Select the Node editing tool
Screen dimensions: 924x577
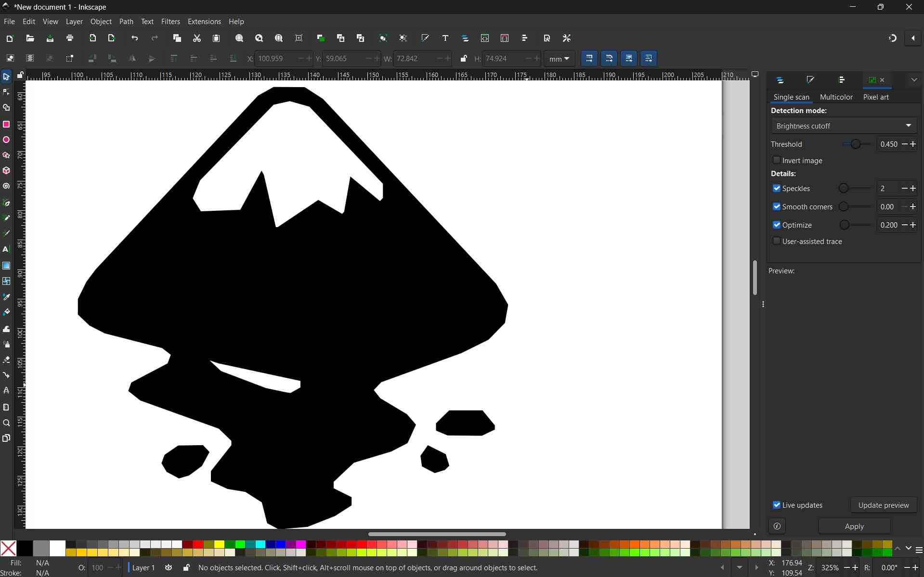[6, 92]
